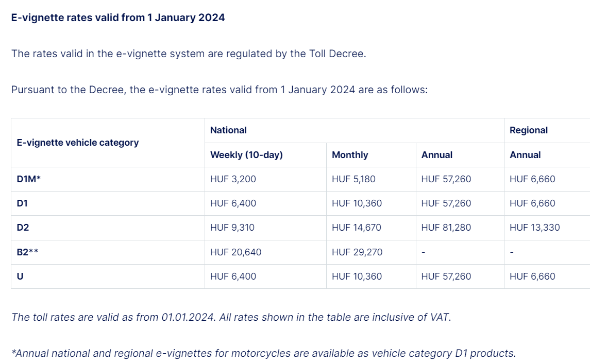The image size is (590, 364).
Task: Click the HUF 14,670 monthly rate for D2
Action: pyautogui.click(x=357, y=228)
